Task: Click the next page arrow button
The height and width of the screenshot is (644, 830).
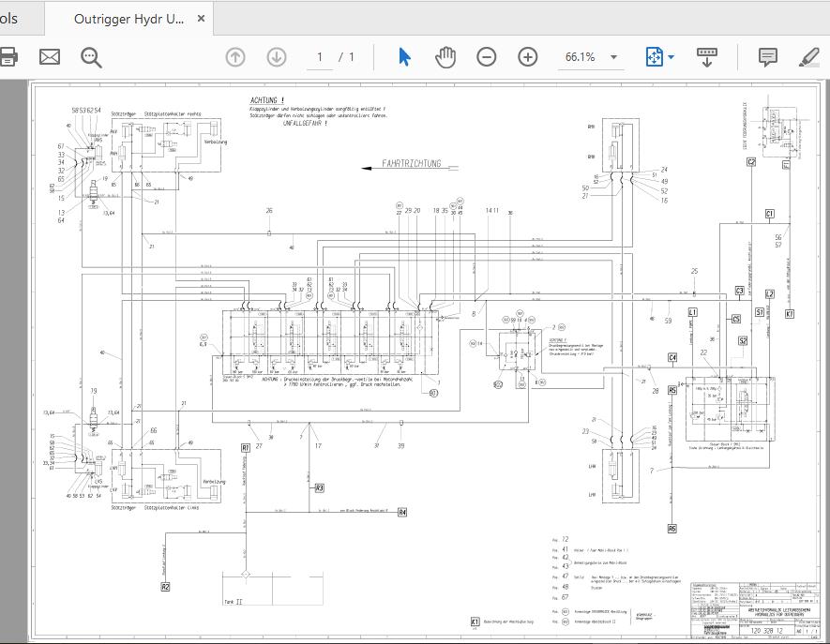Action: 275,56
